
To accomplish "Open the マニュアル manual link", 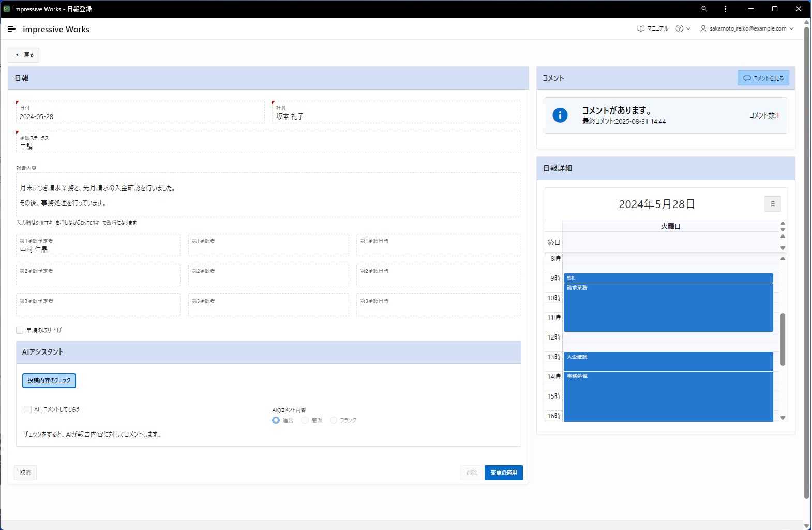I will coord(653,28).
